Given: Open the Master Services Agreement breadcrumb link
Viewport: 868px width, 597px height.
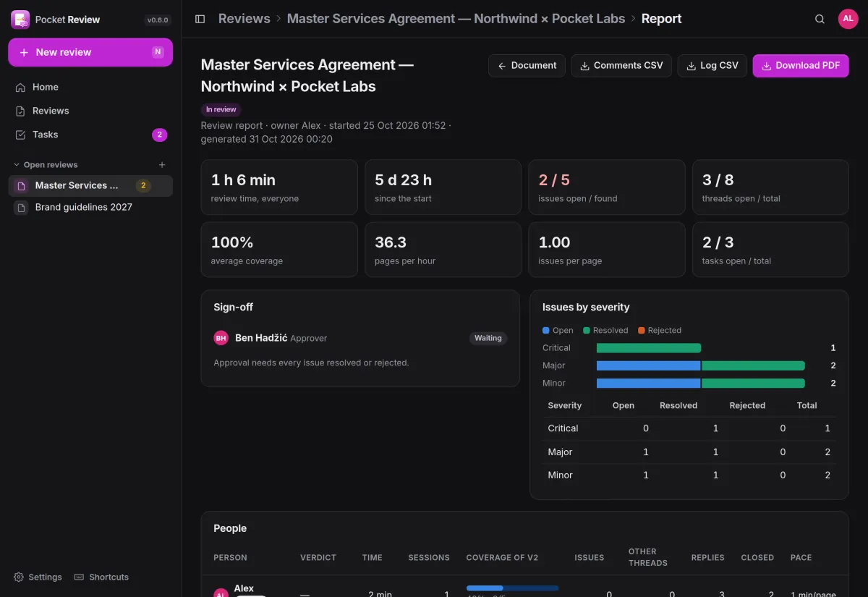Looking at the screenshot, I should pyautogui.click(x=456, y=19).
